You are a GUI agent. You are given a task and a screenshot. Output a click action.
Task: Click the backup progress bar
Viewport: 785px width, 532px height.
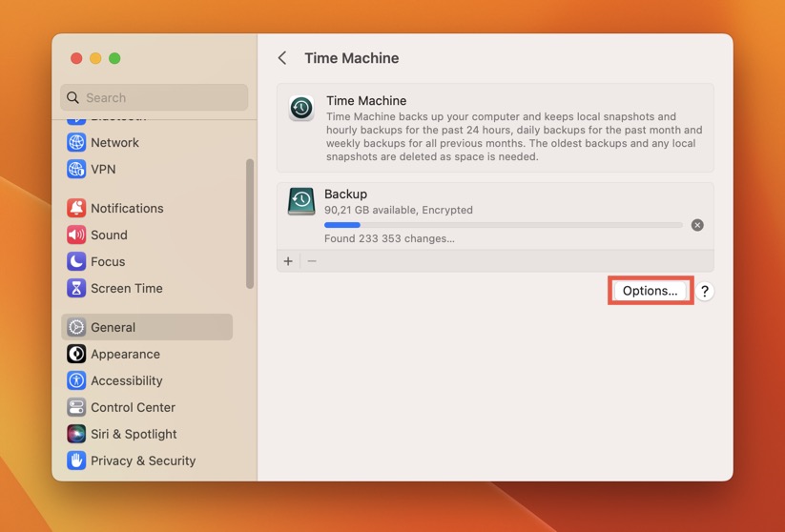pyautogui.click(x=503, y=225)
